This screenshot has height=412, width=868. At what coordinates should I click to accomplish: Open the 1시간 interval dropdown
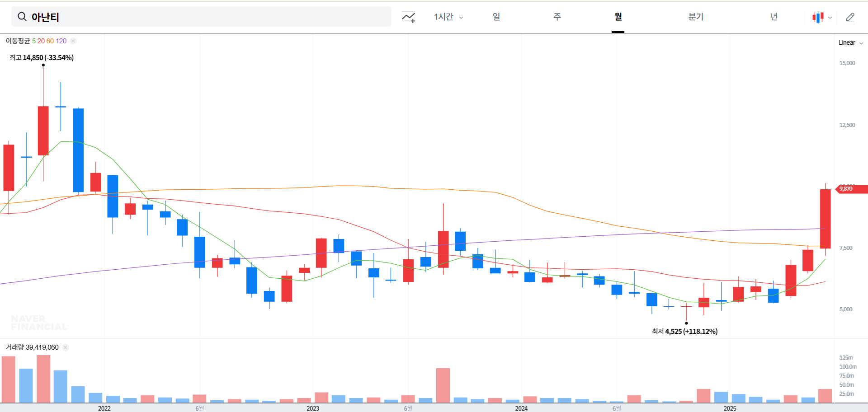click(x=448, y=17)
